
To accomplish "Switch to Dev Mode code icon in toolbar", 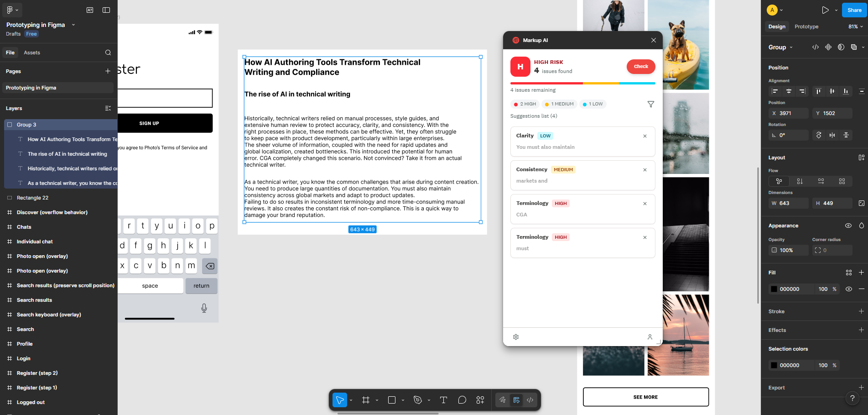I will point(530,400).
